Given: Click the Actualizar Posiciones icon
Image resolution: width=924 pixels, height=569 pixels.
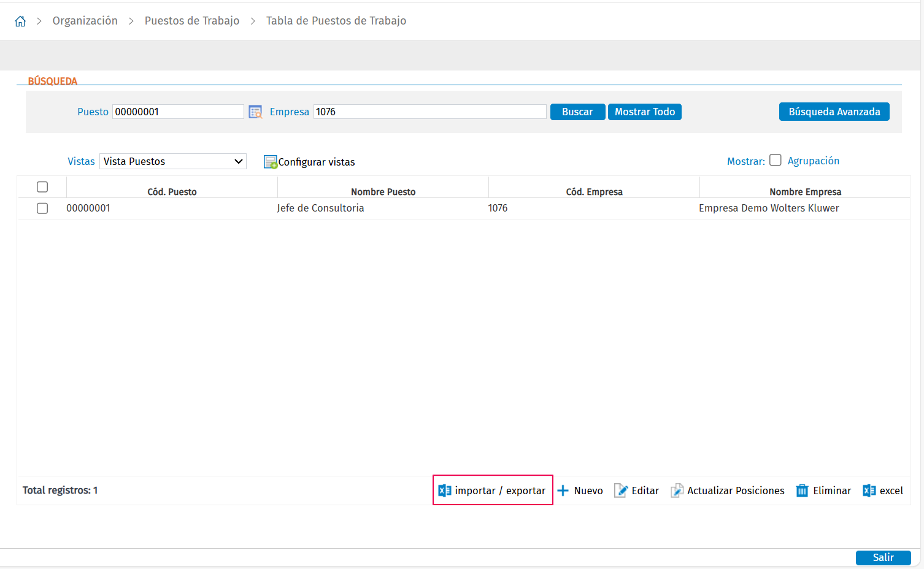Looking at the screenshot, I should (x=677, y=491).
